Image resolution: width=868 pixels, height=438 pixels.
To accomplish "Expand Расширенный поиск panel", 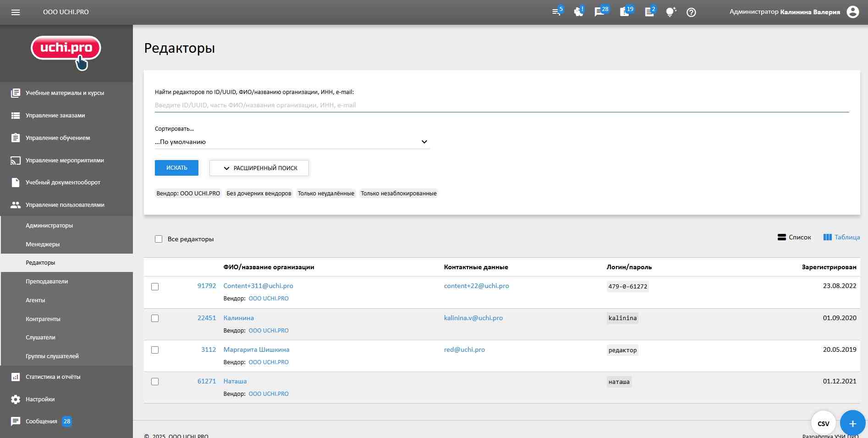I will [x=259, y=168].
